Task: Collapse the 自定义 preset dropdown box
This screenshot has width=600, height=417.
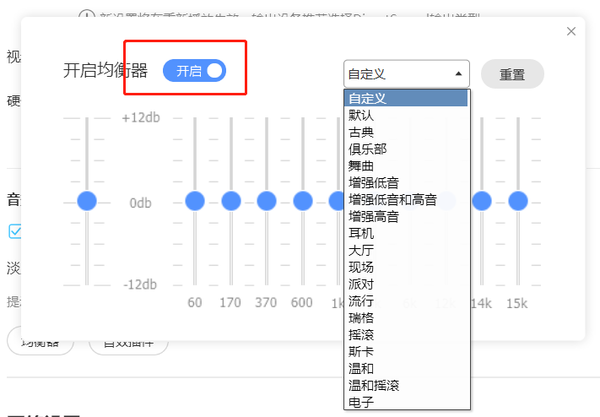Action: tap(405, 73)
